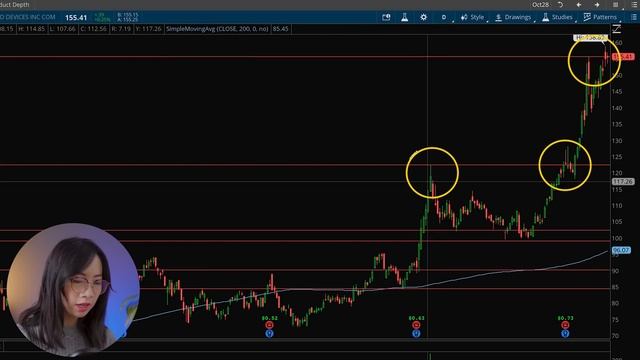This screenshot has height=360, width=640.
Task: Click the earnings icon under the 0.73 figure
Action: click(565, 325)
